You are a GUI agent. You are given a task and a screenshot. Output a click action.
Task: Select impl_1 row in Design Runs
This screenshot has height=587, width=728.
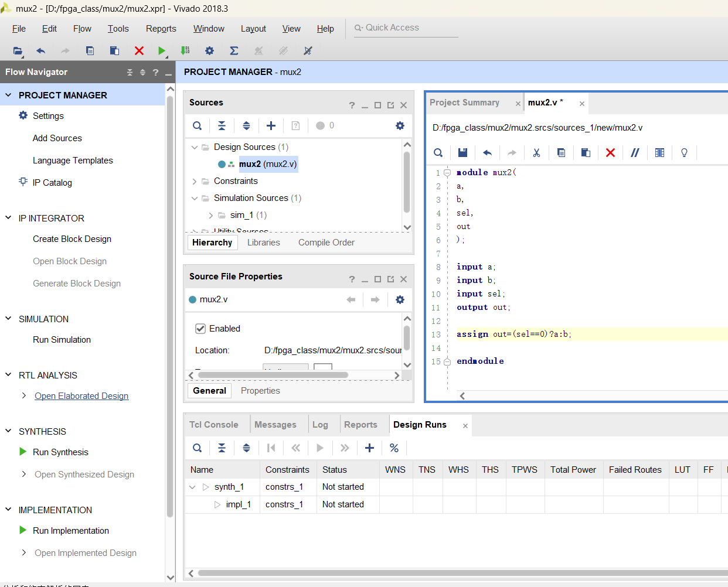[456, 504]
